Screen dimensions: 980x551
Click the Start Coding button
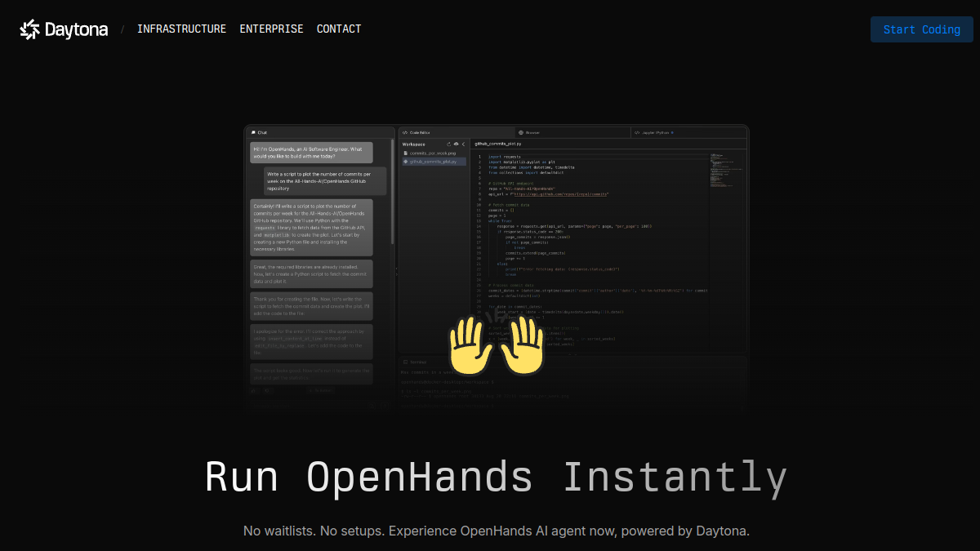click(x=922, y=29)
